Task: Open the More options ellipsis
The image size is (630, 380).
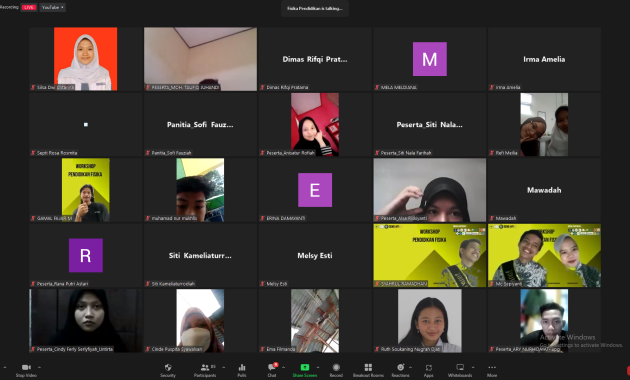Action: click(x=492, y=367)
